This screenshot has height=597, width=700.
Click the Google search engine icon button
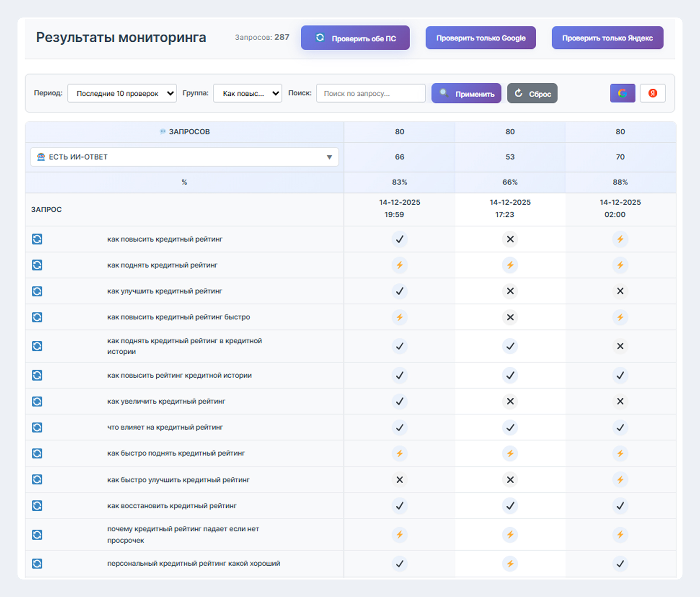622,93
